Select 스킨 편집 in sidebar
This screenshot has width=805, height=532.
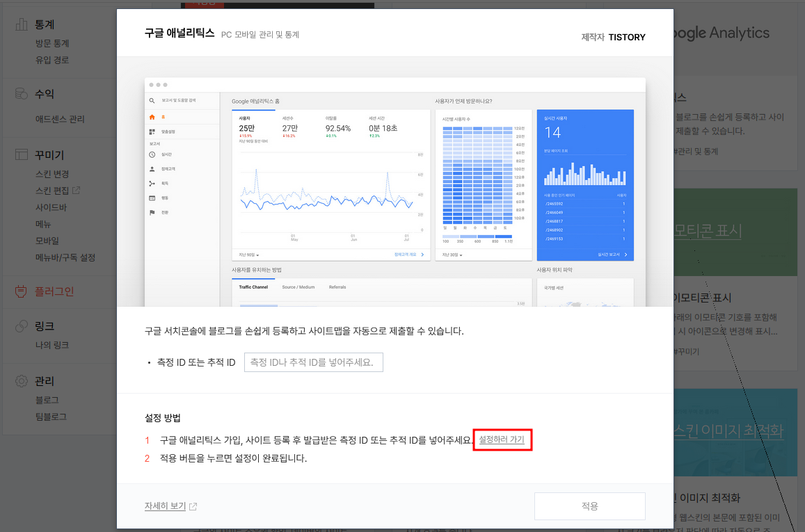52,191
